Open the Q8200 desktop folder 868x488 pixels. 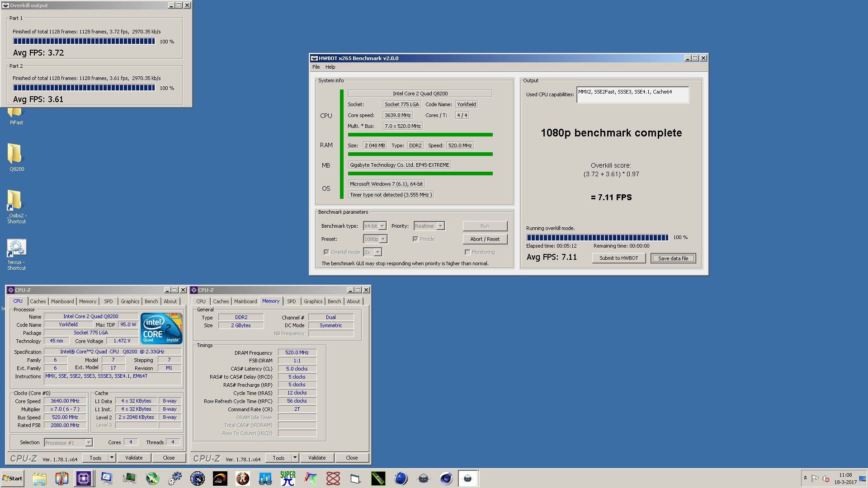pyautogui.click(x=16, y=157)
